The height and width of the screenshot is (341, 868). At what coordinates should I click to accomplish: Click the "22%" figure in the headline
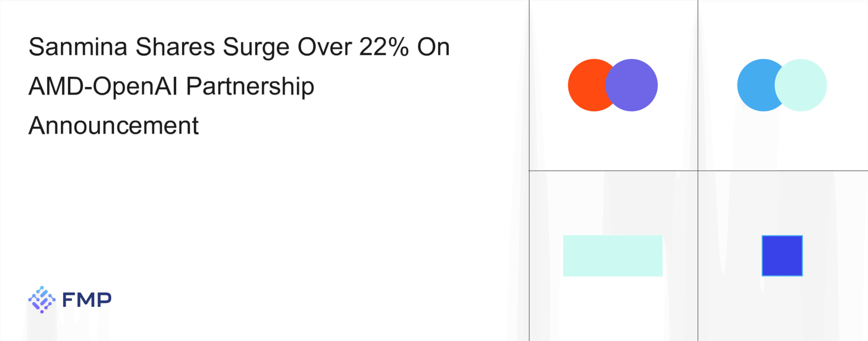(384, 47)
